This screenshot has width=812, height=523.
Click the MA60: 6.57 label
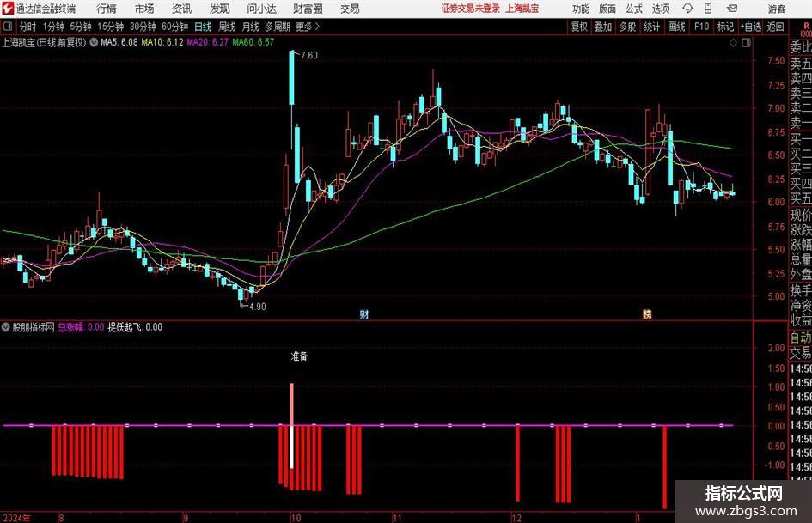(x=253, y=42)
